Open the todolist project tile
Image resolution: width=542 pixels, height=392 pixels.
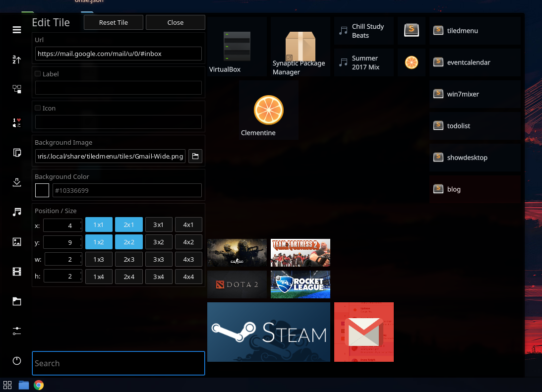475,126
